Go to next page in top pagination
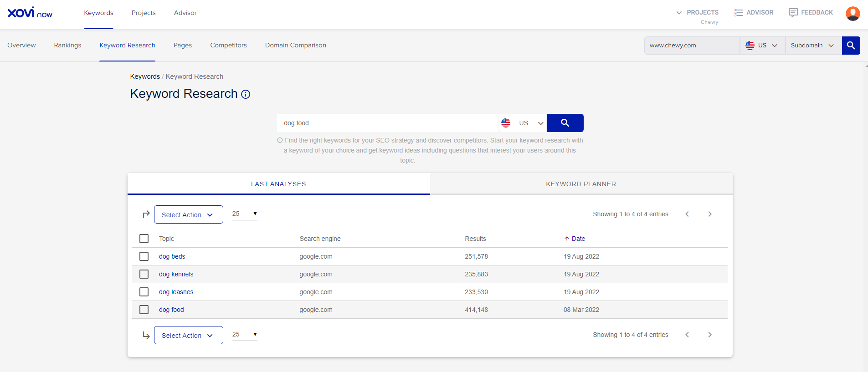Screen dimensions: 868x372 pyautogui.click(x=709, y=214)
